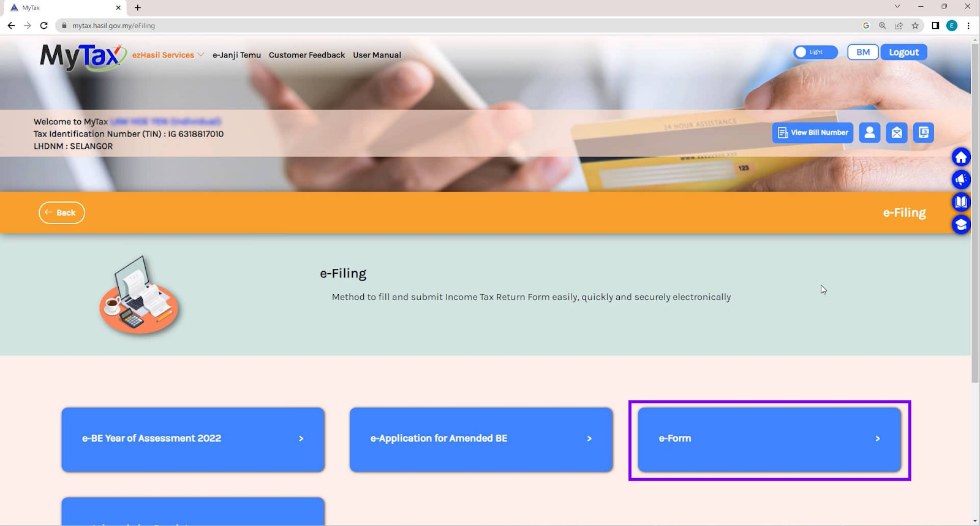Select the MyTax browser tab
This screenshot has width=980, height=526.
click(x=64, y=8)
